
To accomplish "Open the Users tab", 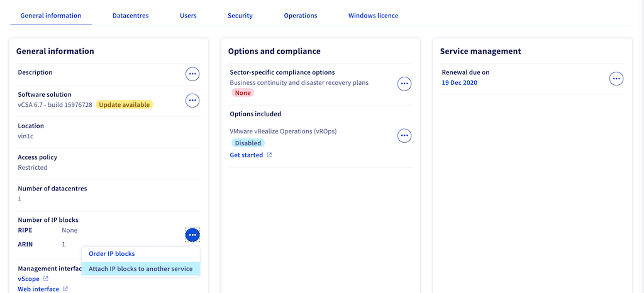I will pyautogui.click(x=188, y=16).
